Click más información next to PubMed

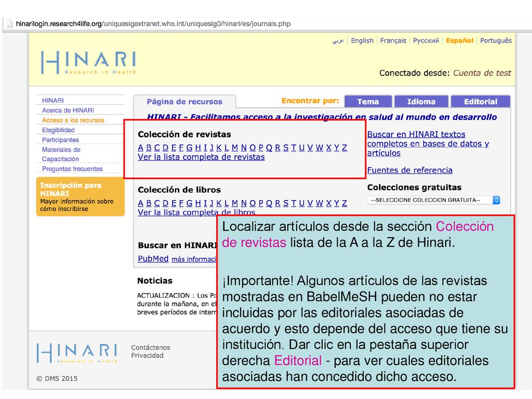click(x=194, y=259)
